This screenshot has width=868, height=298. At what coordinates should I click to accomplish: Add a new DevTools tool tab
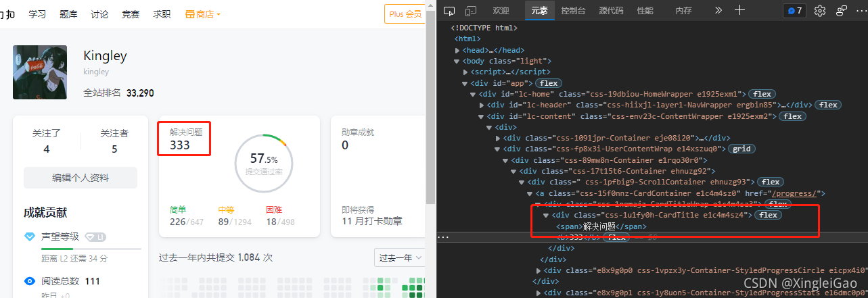(x=739, y=10)
